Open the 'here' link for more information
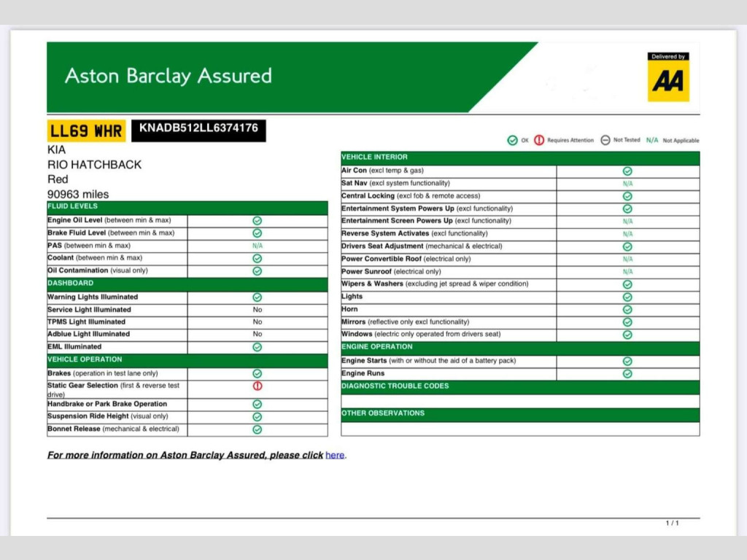Image resolution: width=747 pixels, height=560 pixels. click(x=335, y=455)
